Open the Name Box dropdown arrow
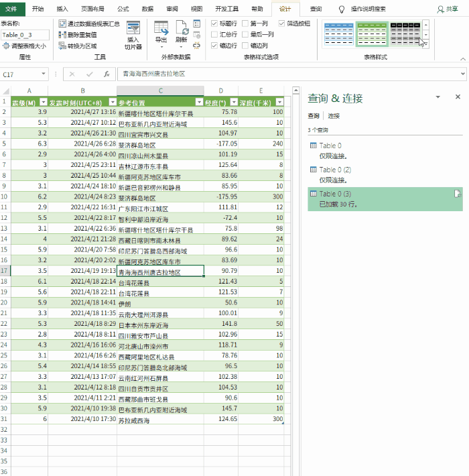469x476 pixels. tap(44, 74)
